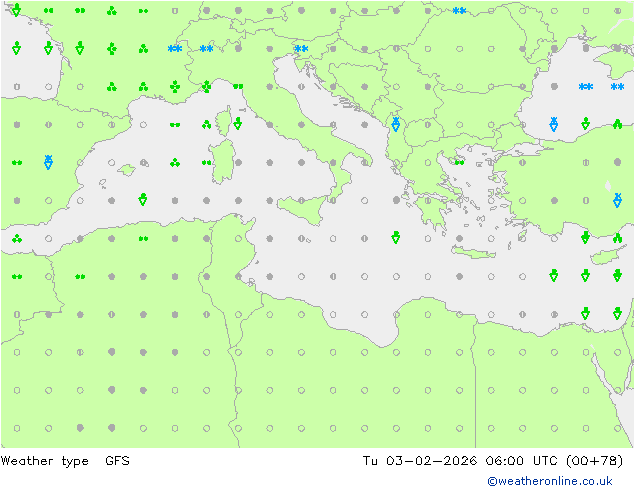
Task: Click the 'Weather type' caption text
Action: [44, 461]
